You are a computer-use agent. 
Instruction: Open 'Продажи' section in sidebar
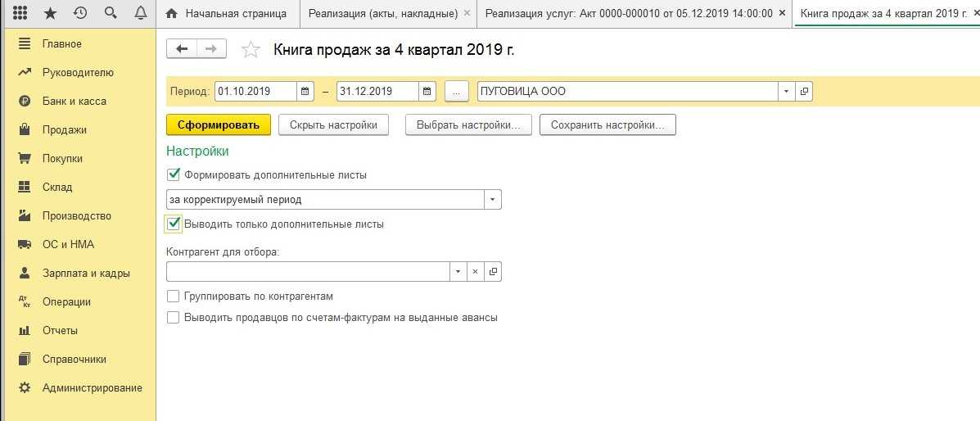[65, 129]
